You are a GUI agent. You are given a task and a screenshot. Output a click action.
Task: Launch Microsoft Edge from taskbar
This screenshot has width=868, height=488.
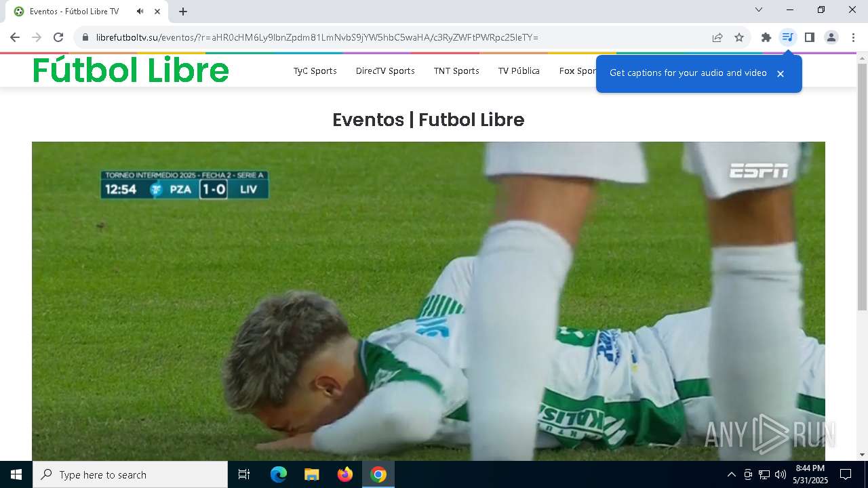point(279,474)
